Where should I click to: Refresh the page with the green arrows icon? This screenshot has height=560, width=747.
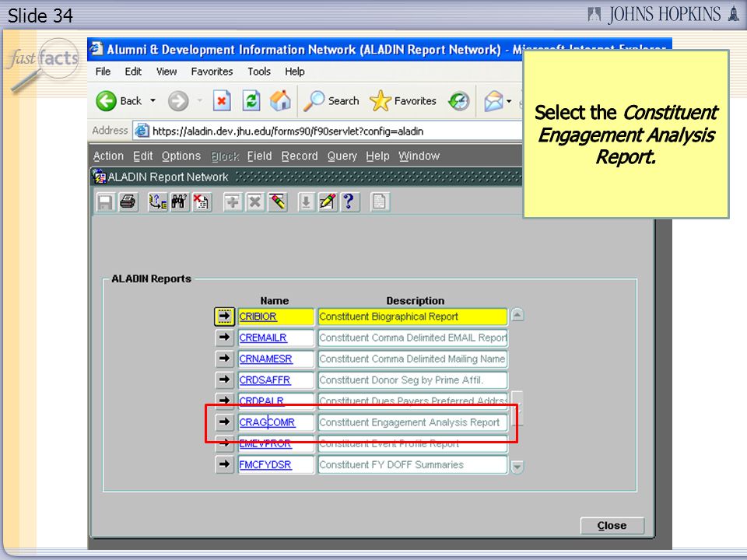251,101
